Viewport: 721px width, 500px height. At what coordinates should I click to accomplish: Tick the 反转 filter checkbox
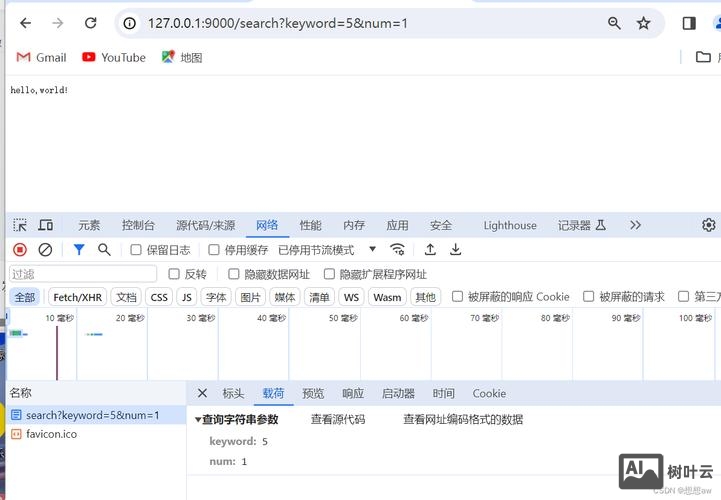click(174, 274)
